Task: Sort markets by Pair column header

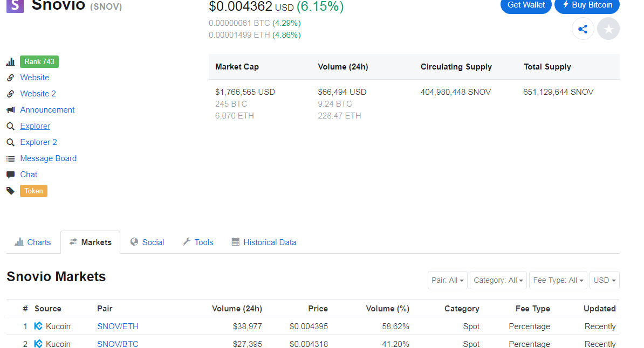Action: click(x=105, y=309)
